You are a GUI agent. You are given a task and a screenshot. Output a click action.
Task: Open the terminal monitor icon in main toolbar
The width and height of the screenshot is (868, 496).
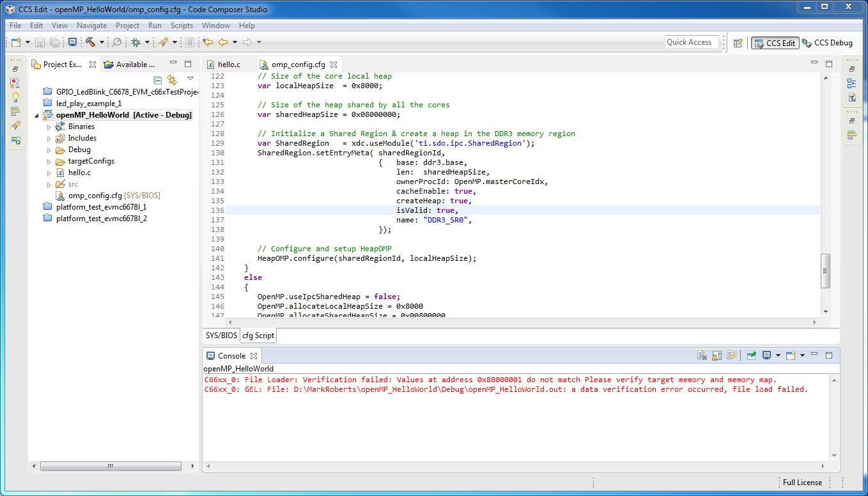[x=72, y=42]
